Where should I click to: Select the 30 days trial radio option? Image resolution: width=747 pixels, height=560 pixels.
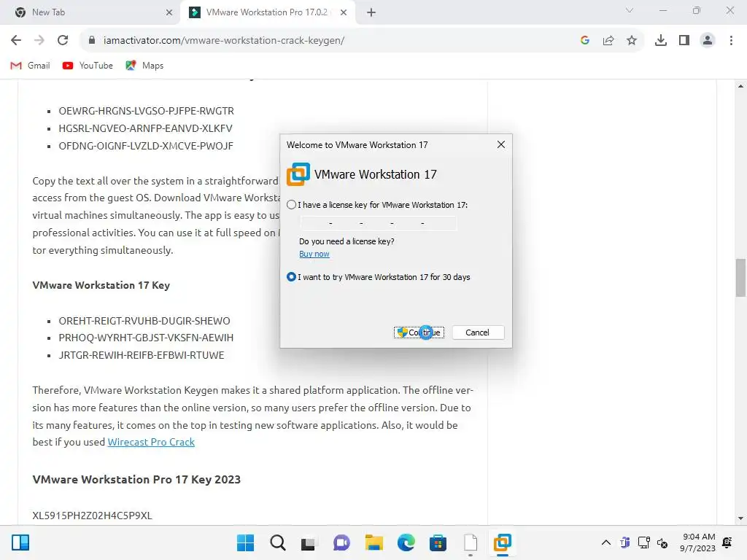pyautogui.click(x=291, y=277)
